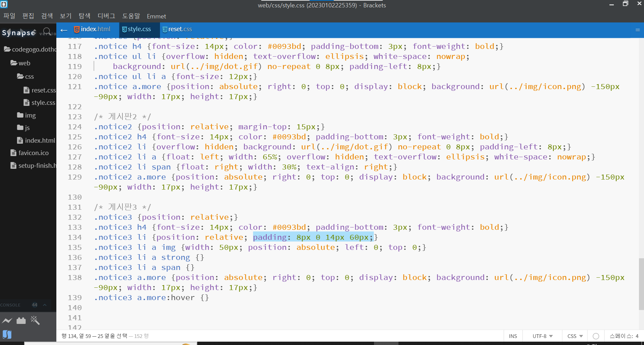Open favicon.ico in the file tree

(30, 153)
